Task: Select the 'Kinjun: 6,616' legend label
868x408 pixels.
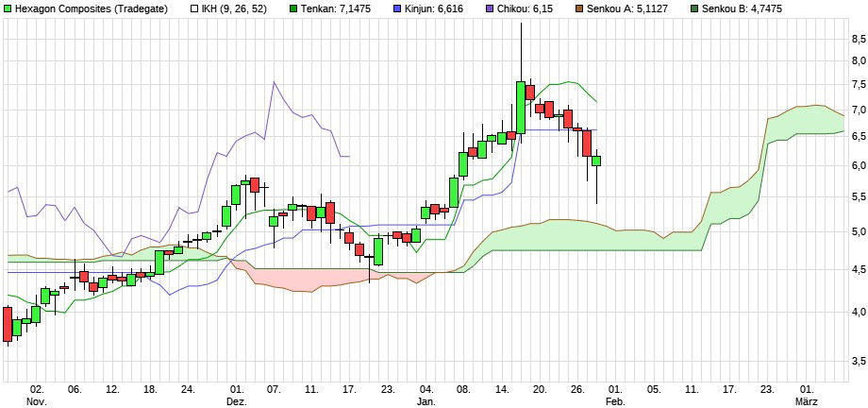Action: point(436,8)
